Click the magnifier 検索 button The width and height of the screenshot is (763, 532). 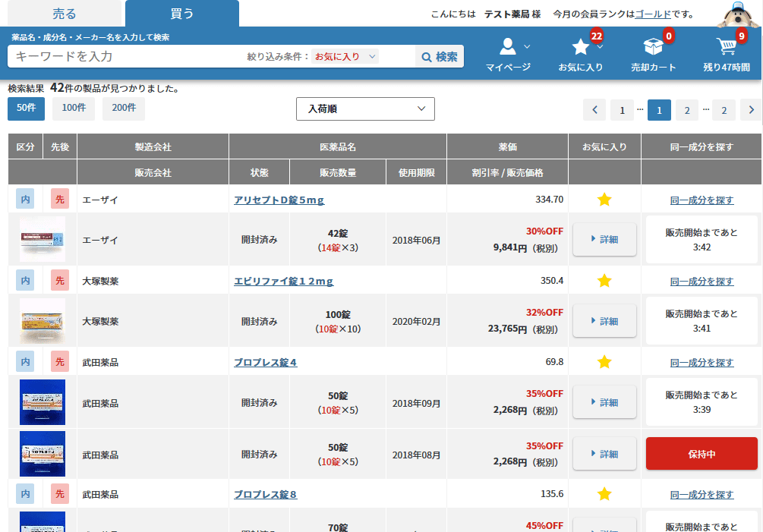pyautogui.click(x=440, y=56)
